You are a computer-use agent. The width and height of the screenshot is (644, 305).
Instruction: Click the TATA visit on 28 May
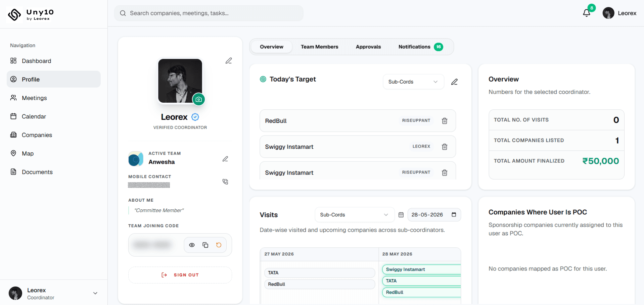(x=422, y=281)
